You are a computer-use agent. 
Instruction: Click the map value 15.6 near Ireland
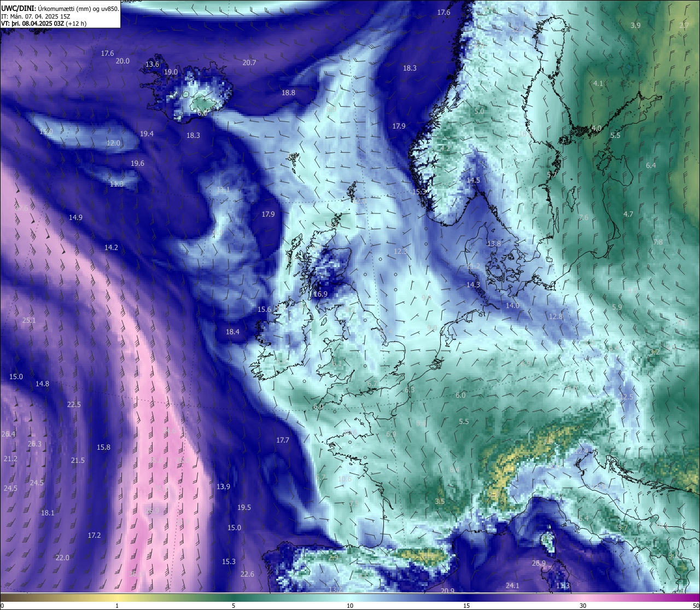coord(264,310)
